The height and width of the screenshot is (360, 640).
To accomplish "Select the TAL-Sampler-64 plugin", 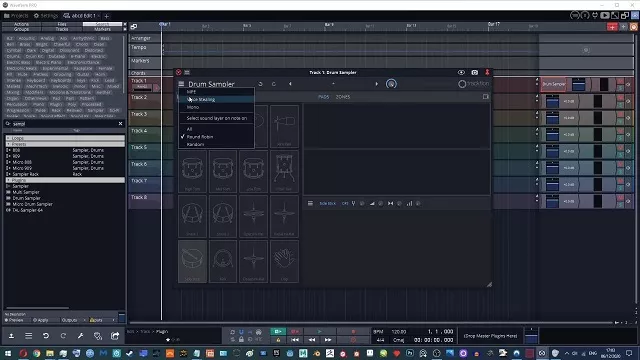I will [x=27, y=210].
